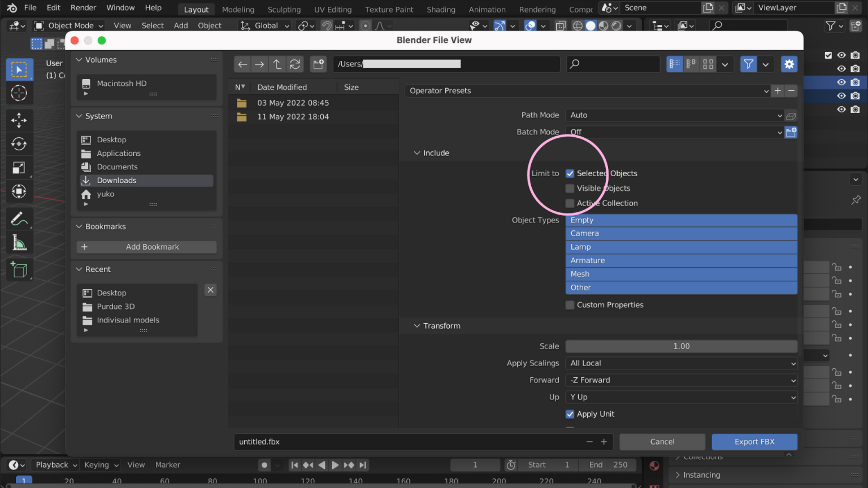Create a new directory in the file browser
This screenshot has height=488, width=868.
click(318, 64)
